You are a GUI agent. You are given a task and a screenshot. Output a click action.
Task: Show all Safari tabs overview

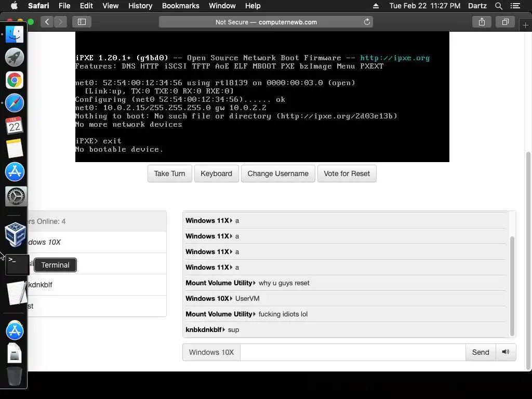[505, 22]
